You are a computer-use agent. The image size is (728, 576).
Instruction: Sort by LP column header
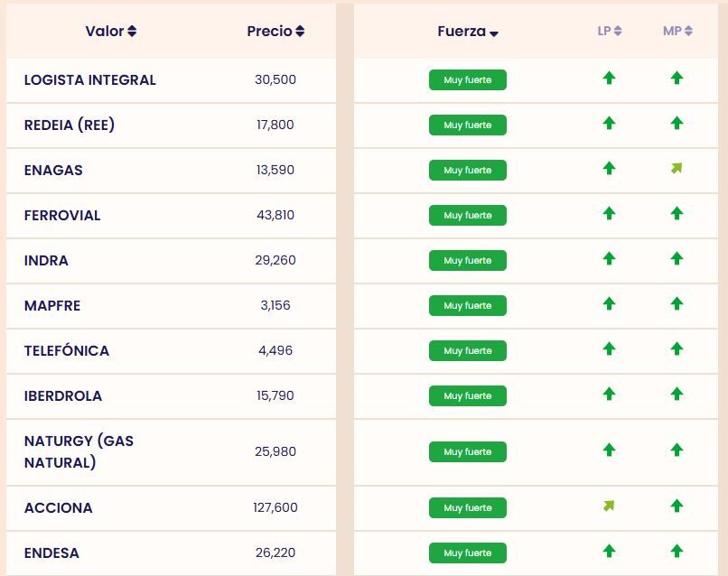(610, 32)
